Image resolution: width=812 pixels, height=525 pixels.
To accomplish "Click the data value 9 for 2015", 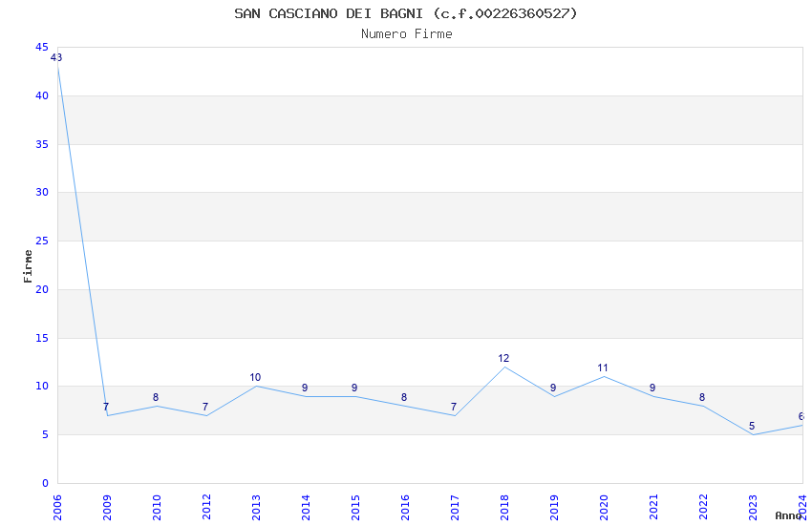I will coord(354,388).
